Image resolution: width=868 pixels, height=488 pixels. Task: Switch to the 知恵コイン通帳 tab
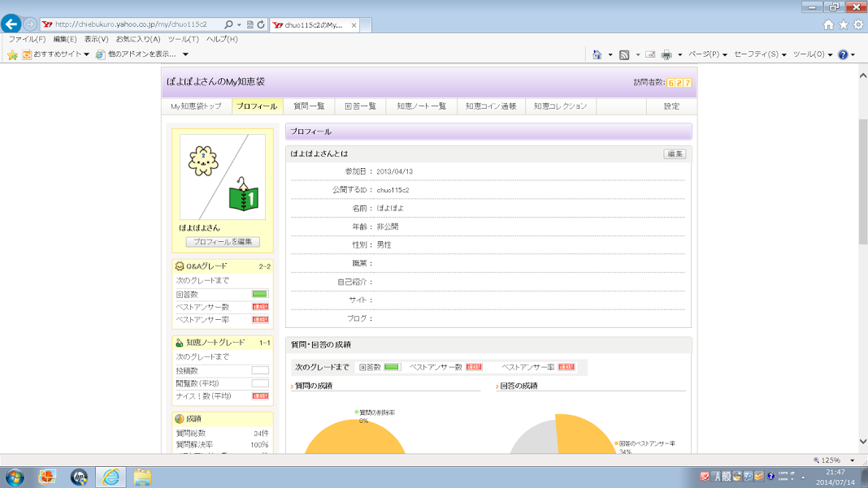[491, 106]
